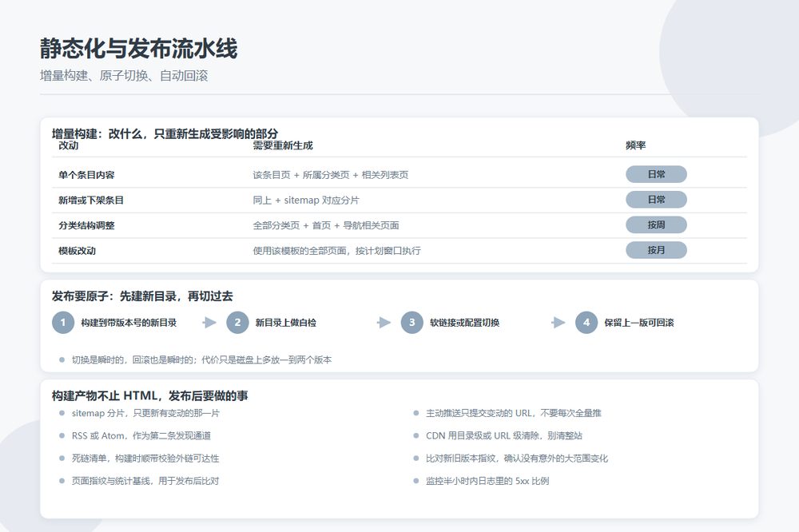Image resolution: width=799 pixels, height=532 pixels.
Task: Click the 需要重新生成 column header
Action: tap(283, 145)
